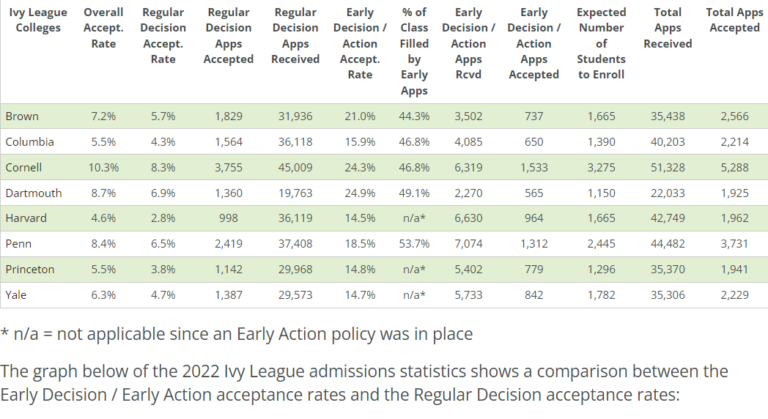Screen dimensions: 768x419
Task: Click the n/a* cell in Yale row
Action: click(414, 295)
